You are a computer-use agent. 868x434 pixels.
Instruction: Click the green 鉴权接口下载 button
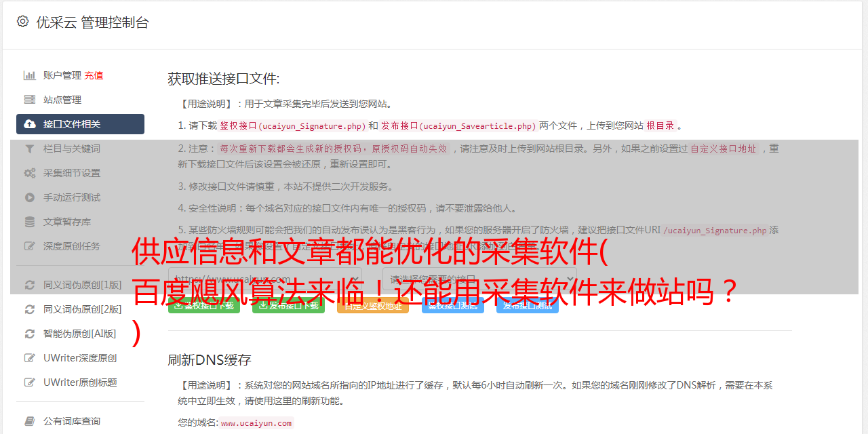[x=204, y=305]
